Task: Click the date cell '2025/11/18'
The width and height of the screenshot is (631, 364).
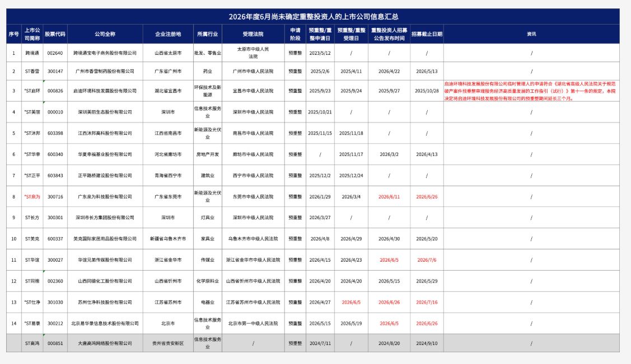Action: pos(351,133)
